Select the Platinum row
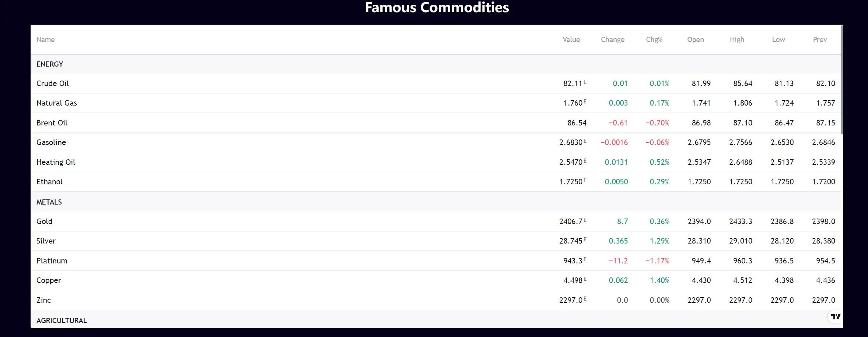The image size is (868, 337). [436, 261]
